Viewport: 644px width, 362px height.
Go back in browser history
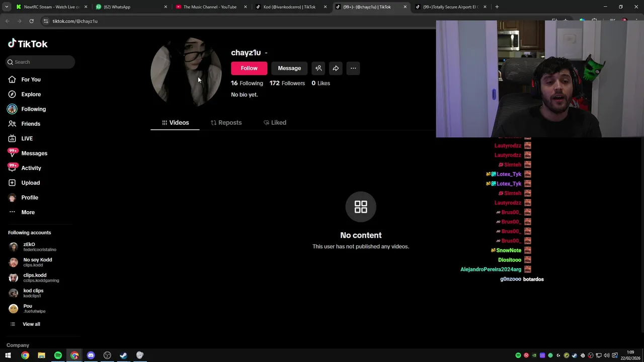click(7, 21)
